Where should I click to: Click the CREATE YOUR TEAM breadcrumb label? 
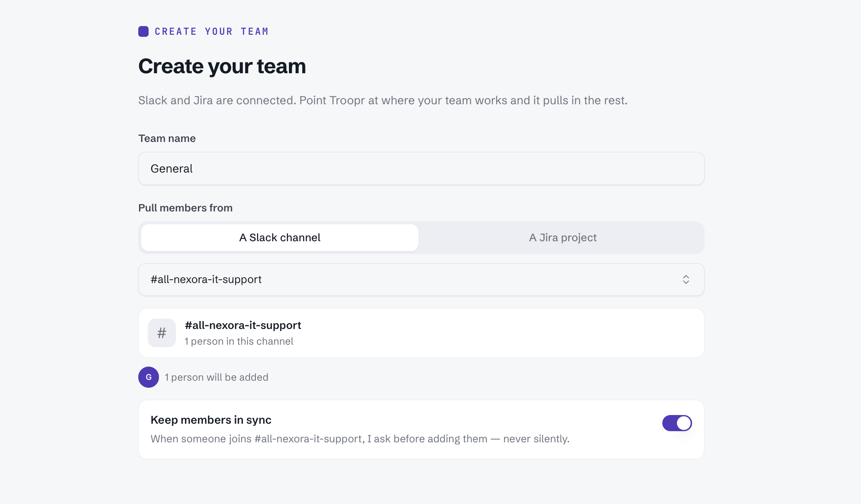(x=212, y=31)
